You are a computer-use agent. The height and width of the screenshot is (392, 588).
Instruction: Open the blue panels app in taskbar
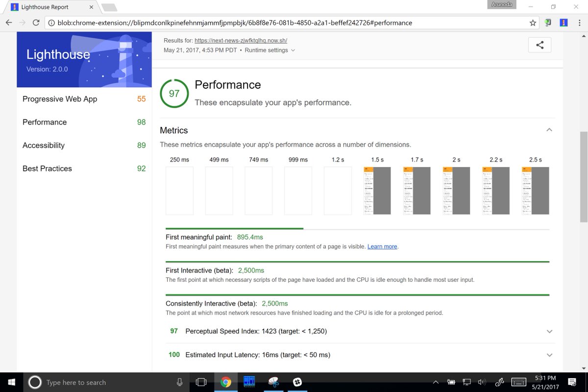[249, 382]
